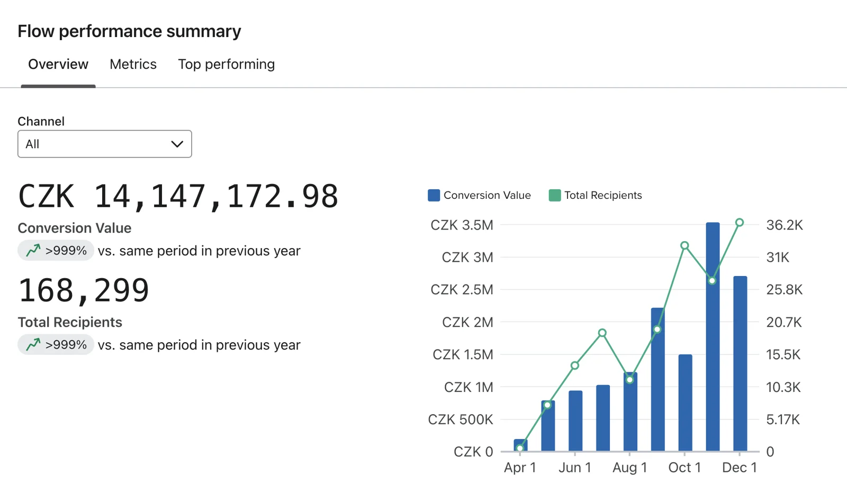
Task: Click the Conversion Value blue legend swatch
Action: [x=434, y=195]
